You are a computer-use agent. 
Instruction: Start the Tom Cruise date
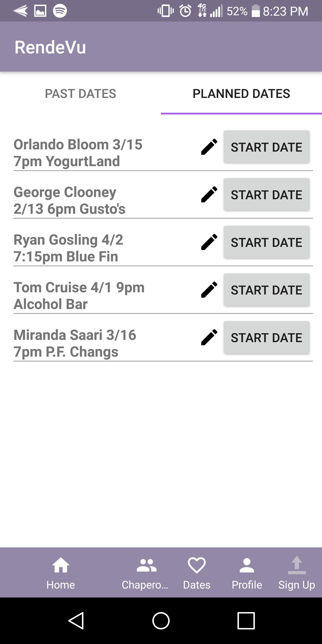[x=267, y=290]
